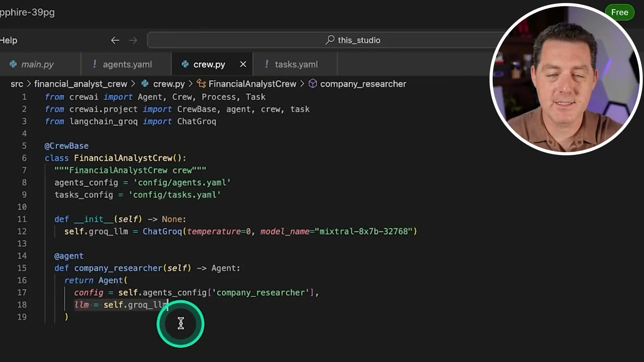
Task: Click the string 'config/tasks.yaml'
Action: 175,195
